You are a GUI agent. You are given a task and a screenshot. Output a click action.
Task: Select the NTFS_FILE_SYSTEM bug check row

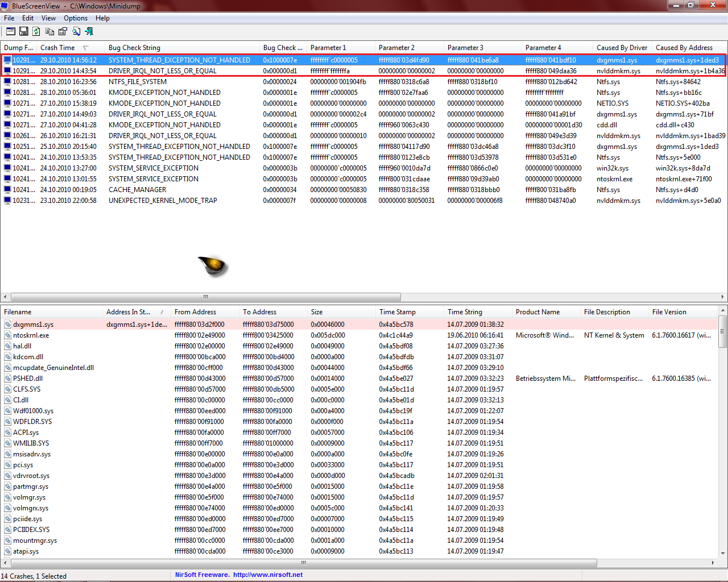[x=364, y=82]
